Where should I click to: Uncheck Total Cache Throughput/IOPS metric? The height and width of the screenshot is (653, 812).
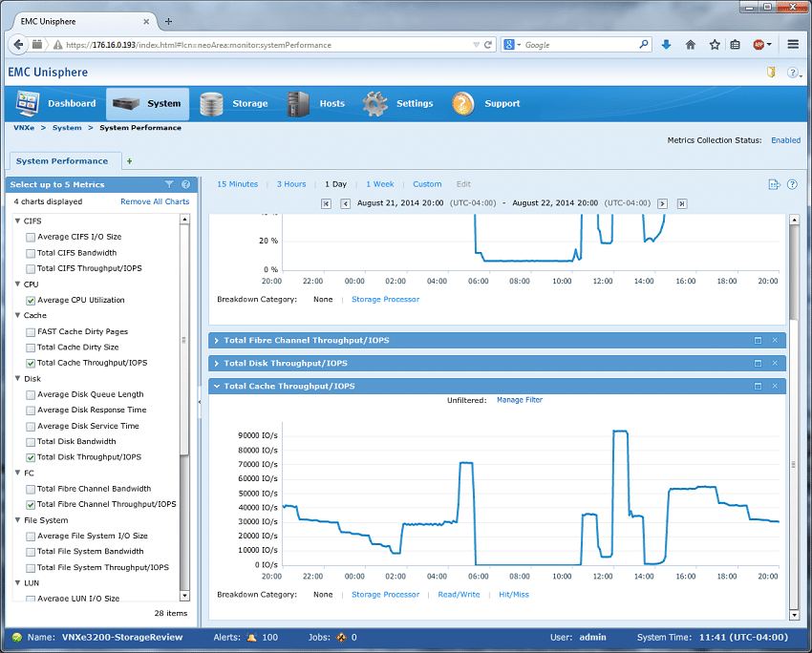click(x=31, y=363)
